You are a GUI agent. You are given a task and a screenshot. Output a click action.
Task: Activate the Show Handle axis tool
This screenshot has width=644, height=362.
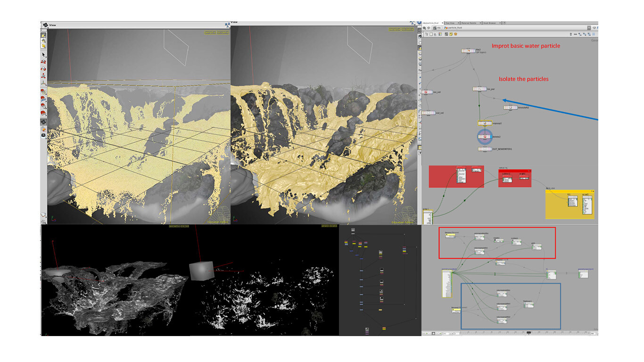click(43, 82)
